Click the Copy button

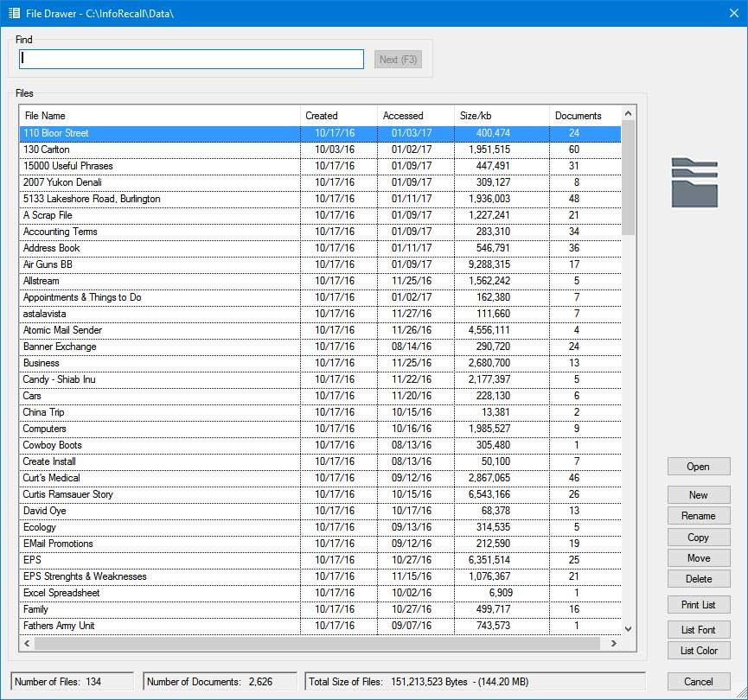pos(699,537)
